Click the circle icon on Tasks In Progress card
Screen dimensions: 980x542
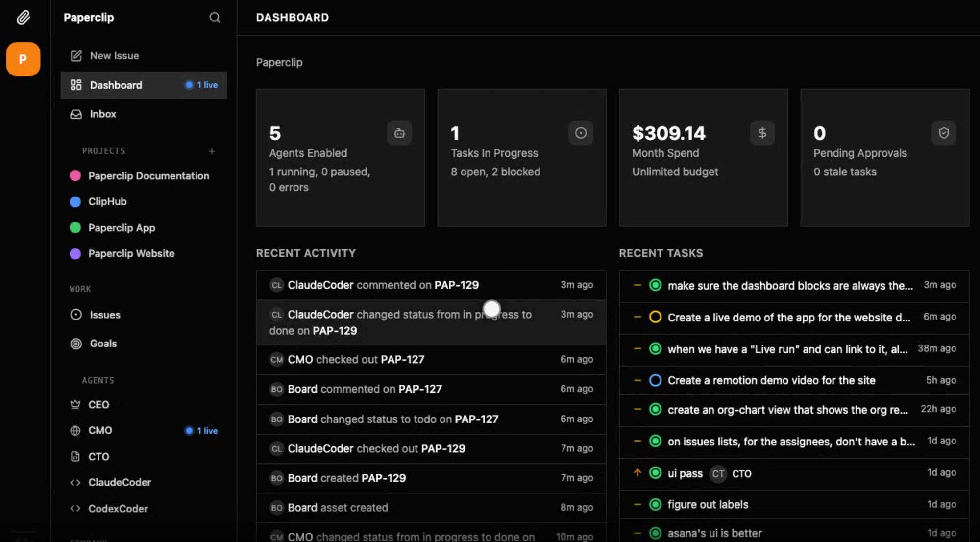pyautogui.click(x=581, y=133)
